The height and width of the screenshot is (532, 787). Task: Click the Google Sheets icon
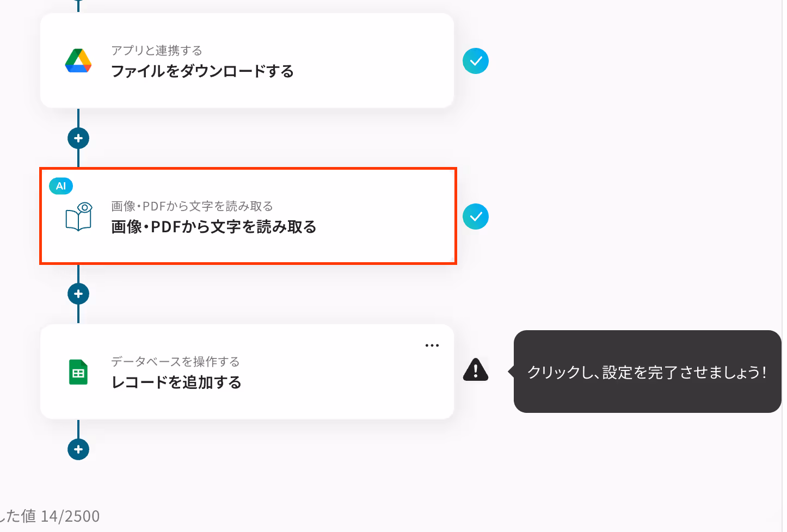pos(78,372)
